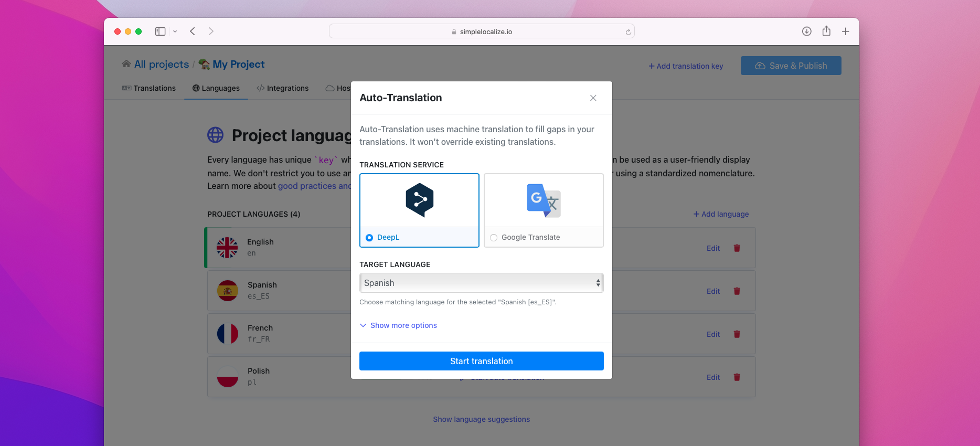Open good practices link
Image resolution: width=980 pixels, height=446 pixels.
[314, 186]
